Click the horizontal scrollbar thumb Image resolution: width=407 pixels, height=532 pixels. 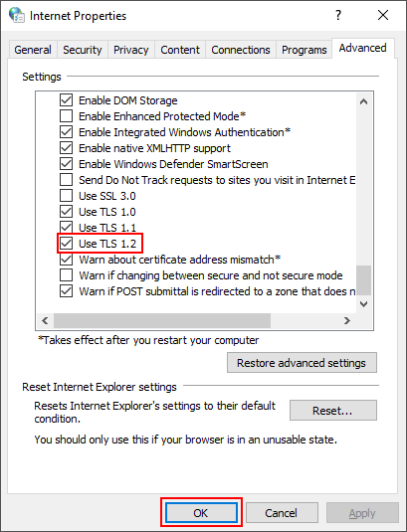(x=162, y=320)
